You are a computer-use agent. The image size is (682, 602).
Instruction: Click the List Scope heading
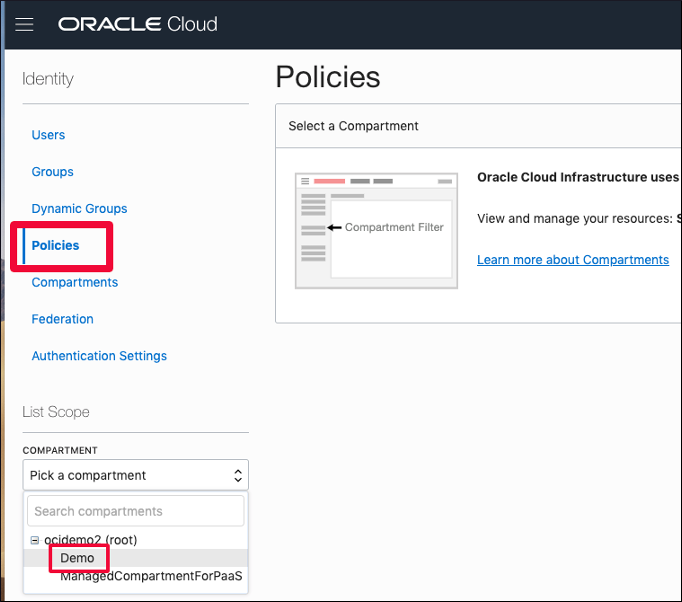56,412
